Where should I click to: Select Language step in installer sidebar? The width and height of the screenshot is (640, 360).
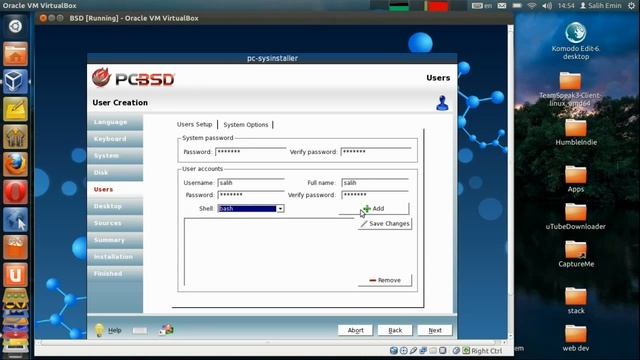[115, 122]
